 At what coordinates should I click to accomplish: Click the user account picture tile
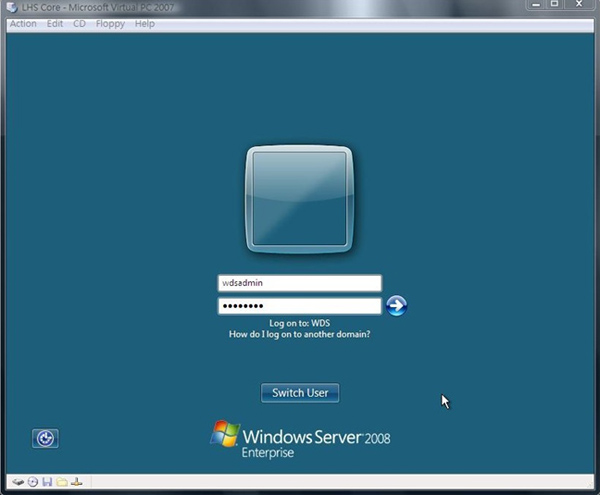pos(299,198)
